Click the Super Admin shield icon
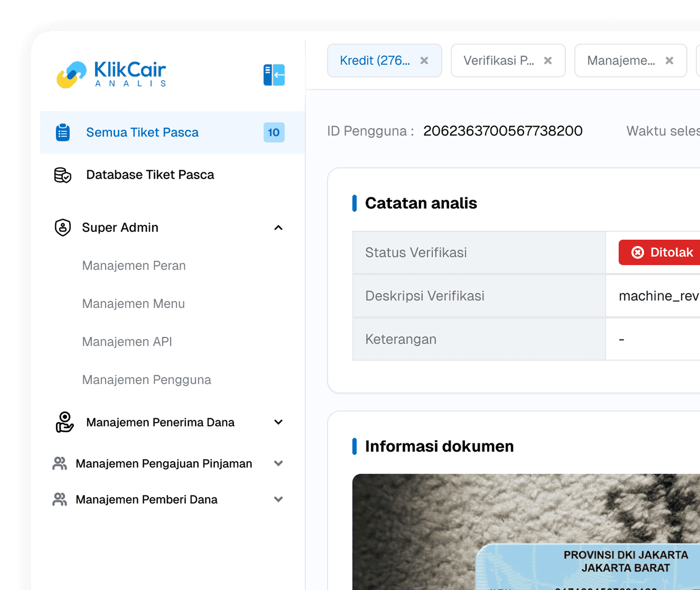The height and width of the screenshot is (590, 700). [x=63, y=228]
